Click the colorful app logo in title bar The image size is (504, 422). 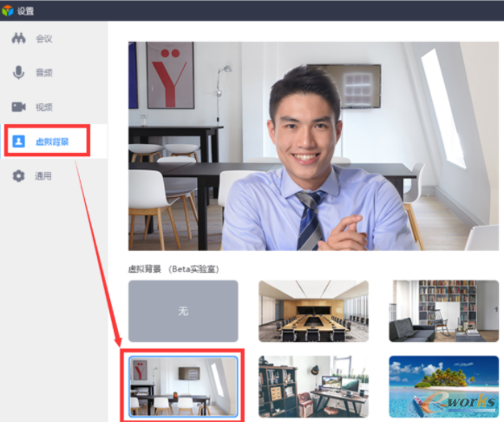point(8,10)
